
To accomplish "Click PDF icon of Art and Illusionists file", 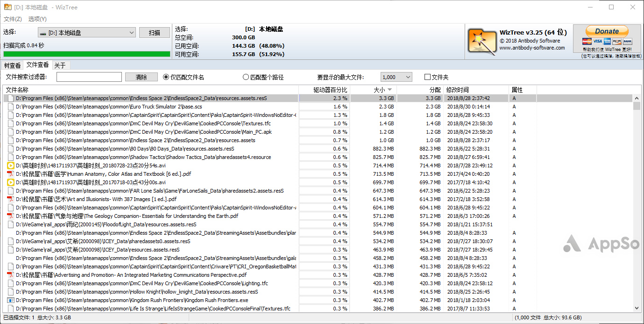I will 11,199.
